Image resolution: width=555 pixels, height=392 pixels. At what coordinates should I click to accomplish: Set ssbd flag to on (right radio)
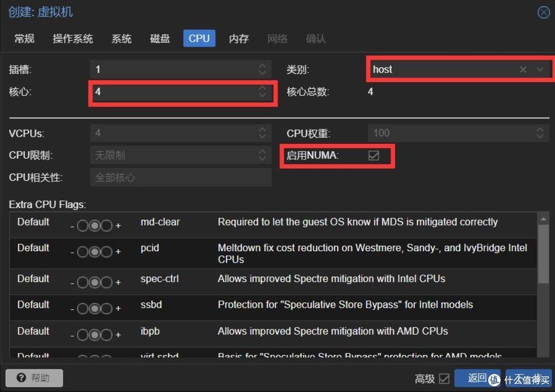106,308
